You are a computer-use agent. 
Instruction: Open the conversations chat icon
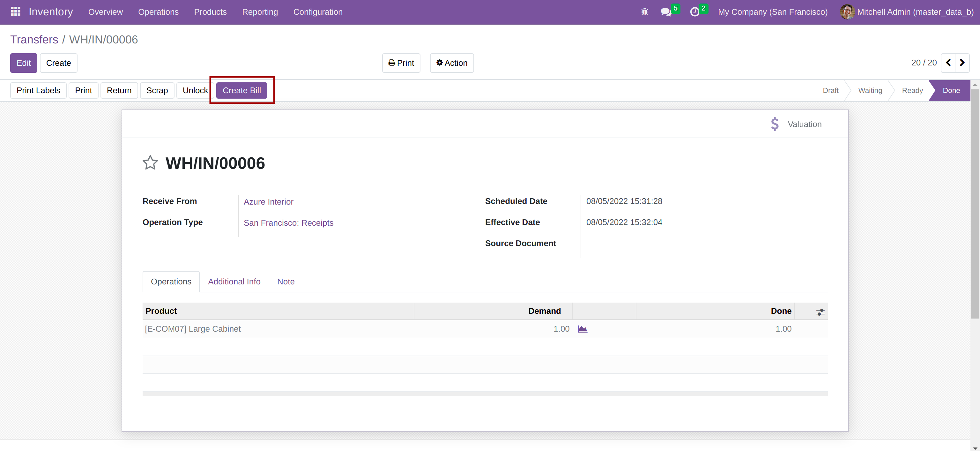coord(666,12)
